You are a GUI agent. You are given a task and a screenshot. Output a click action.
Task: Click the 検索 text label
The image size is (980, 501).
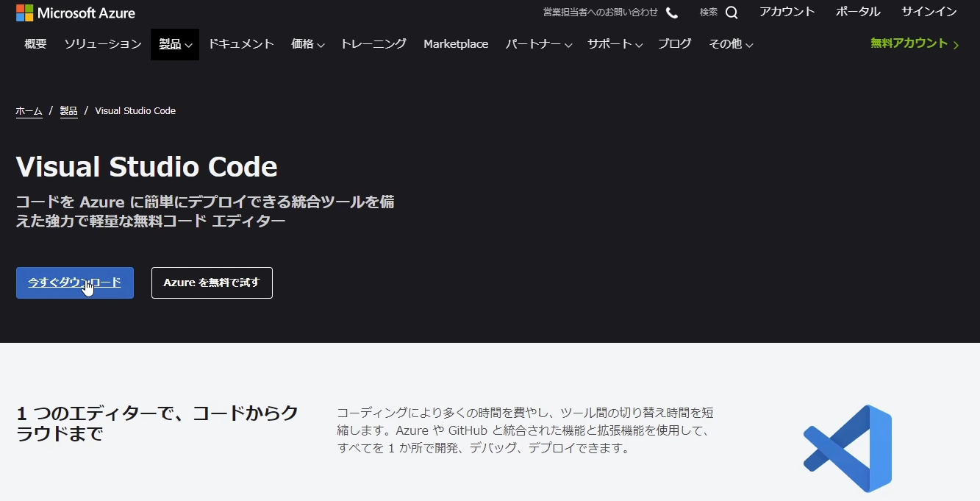point(709,13)
